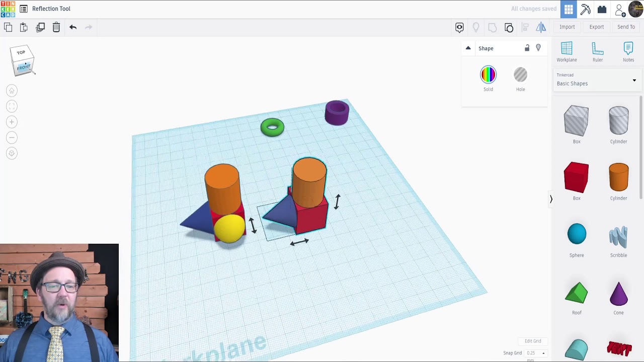The image size is (644, 362).
Task: Click the Group shapes icon
Action: tap(493, 27)
